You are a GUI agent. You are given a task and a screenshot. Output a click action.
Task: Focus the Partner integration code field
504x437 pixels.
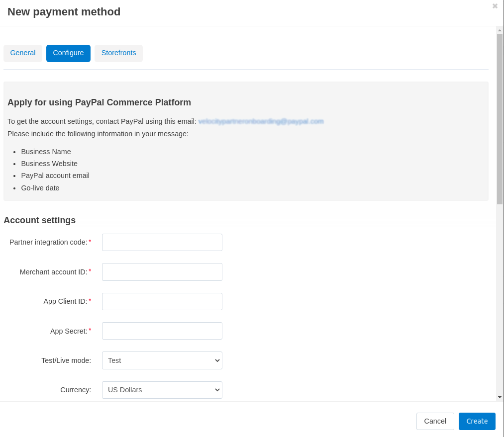point(162,243)
